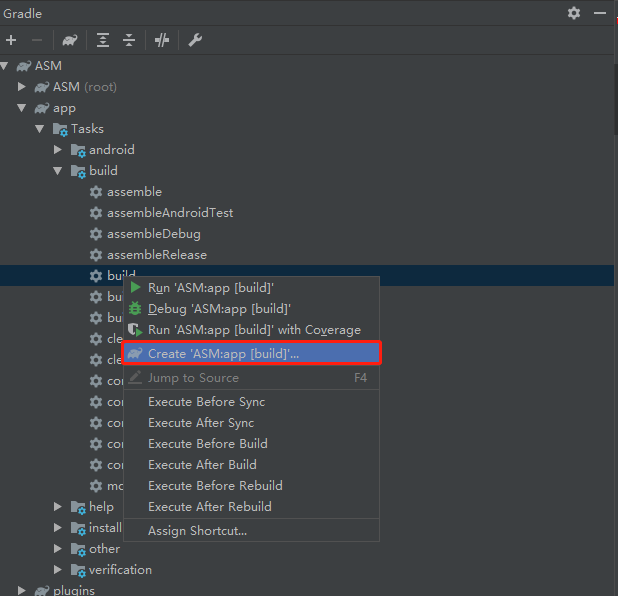Click the assemble task gear icon
This screenshot has height=596, width=618.
[96, 192]
